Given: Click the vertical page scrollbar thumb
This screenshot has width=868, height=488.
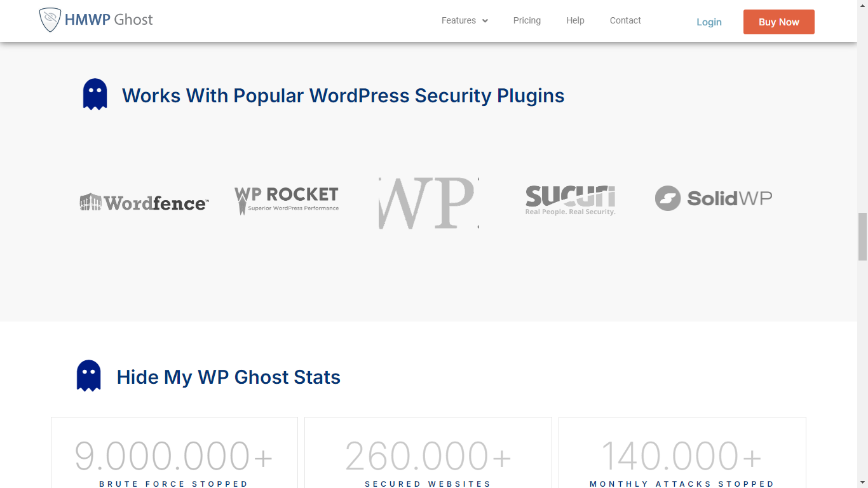Looking at the screenshot, I should pos(862,236).
